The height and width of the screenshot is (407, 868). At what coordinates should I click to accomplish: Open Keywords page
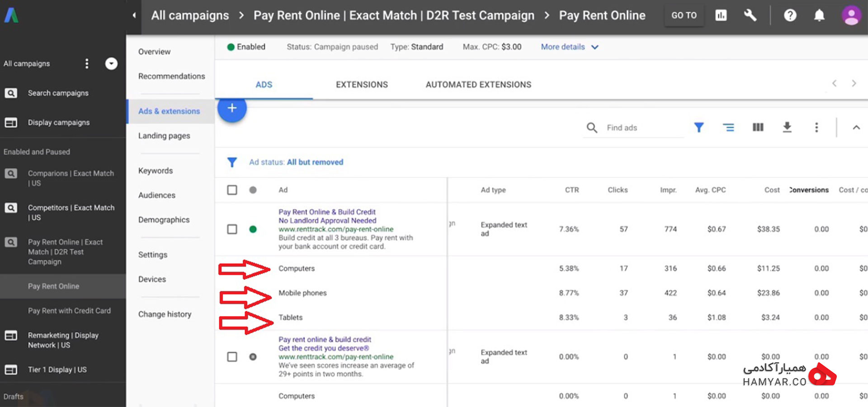(156, 170)
